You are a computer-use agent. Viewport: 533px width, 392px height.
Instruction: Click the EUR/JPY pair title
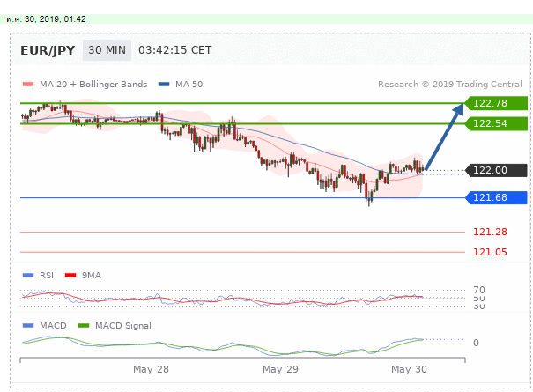48,50
